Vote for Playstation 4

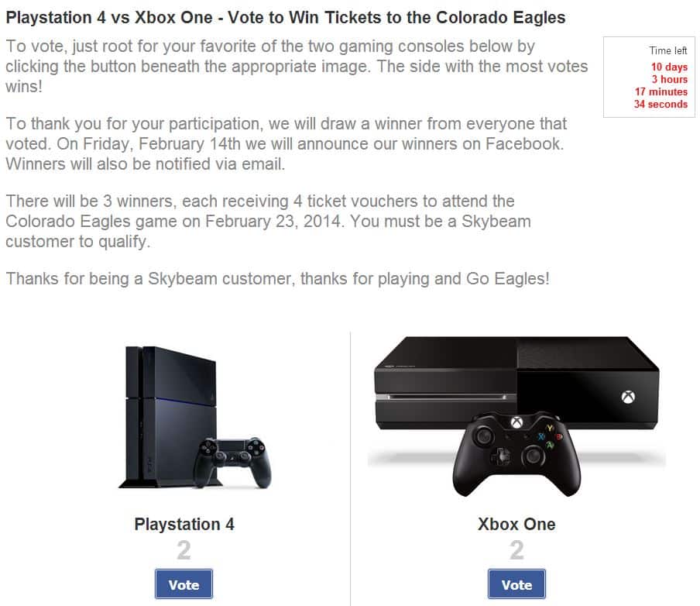[184, 584]
